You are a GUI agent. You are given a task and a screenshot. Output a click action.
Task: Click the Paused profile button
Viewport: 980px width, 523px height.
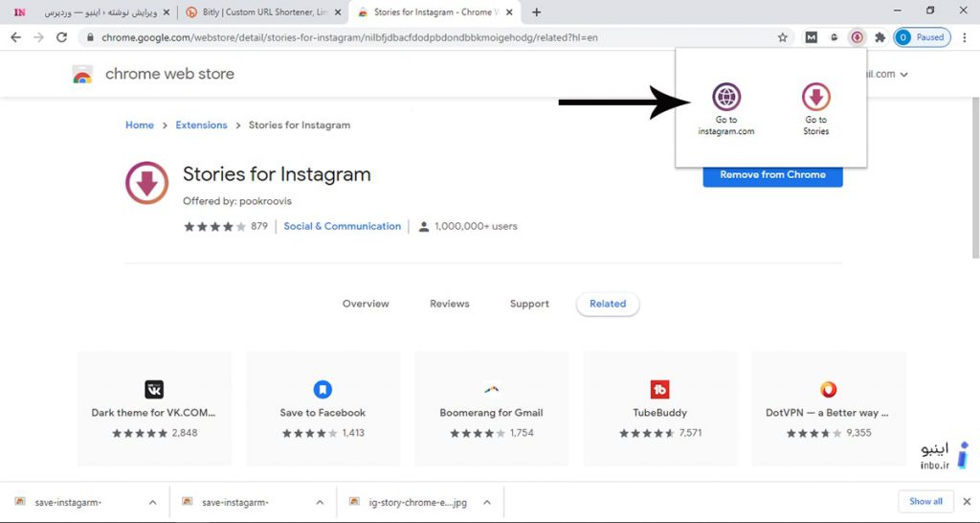(922, 37)
